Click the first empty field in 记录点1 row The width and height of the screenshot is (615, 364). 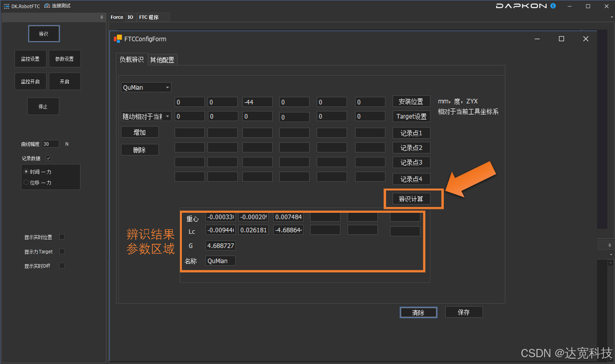tap(190, 133)
